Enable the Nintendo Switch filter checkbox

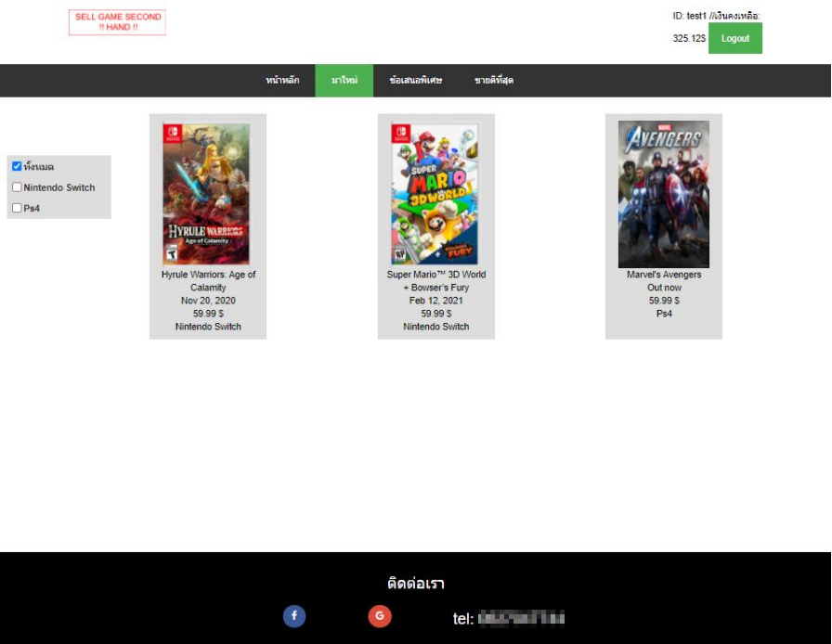[x=17, y=187]
